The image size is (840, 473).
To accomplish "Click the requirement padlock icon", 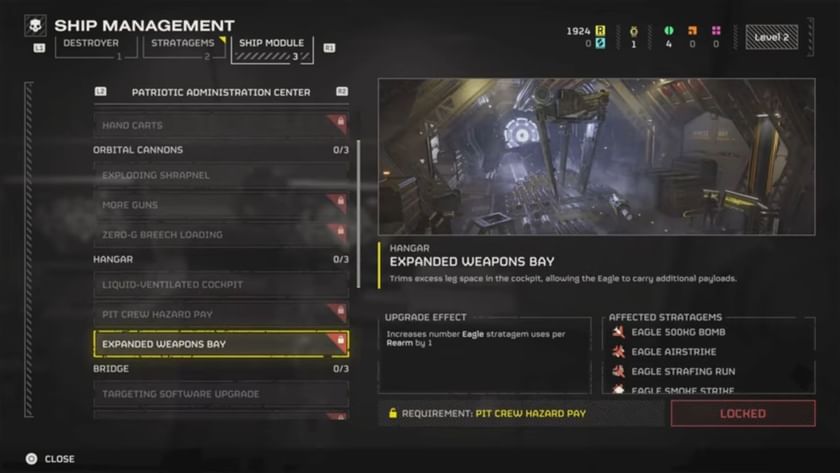I will coord(393,413).
